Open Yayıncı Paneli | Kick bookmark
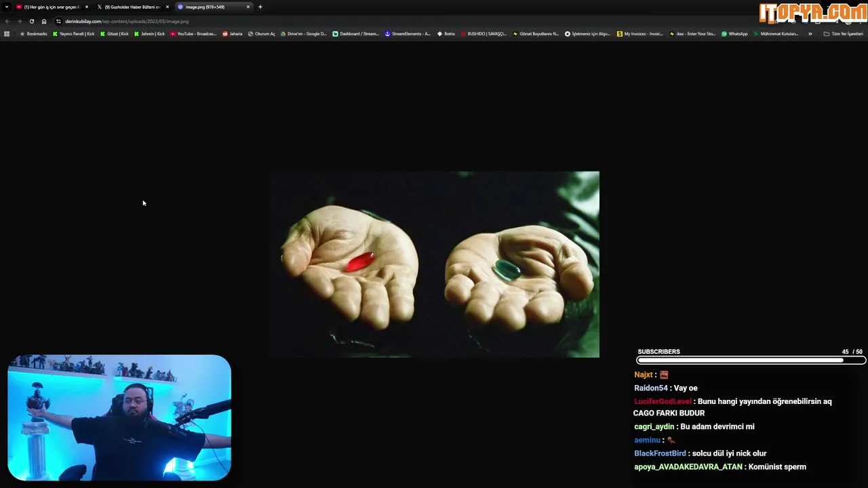This screenshot has width=868, height=488. tap(73, 33)
